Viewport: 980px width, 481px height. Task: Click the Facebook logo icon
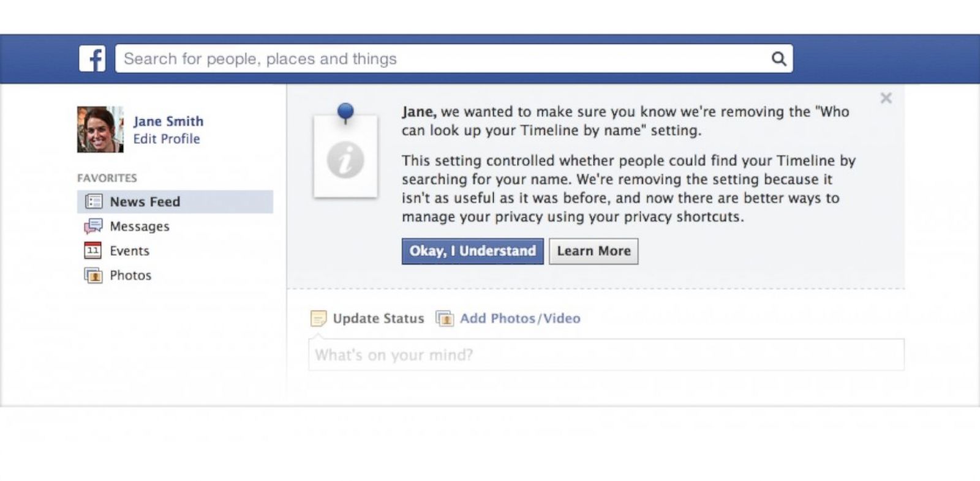pos(92,59)
